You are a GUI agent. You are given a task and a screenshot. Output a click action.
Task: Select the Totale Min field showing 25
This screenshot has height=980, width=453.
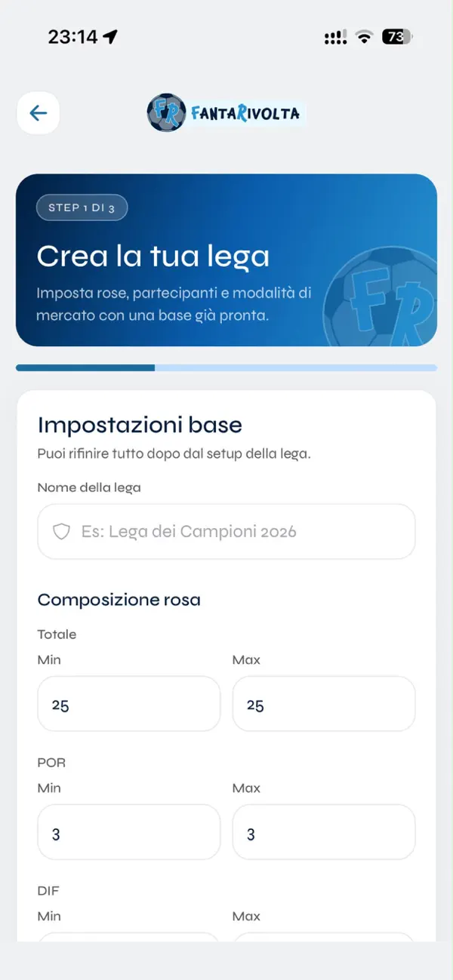click(x=129, y=704)
